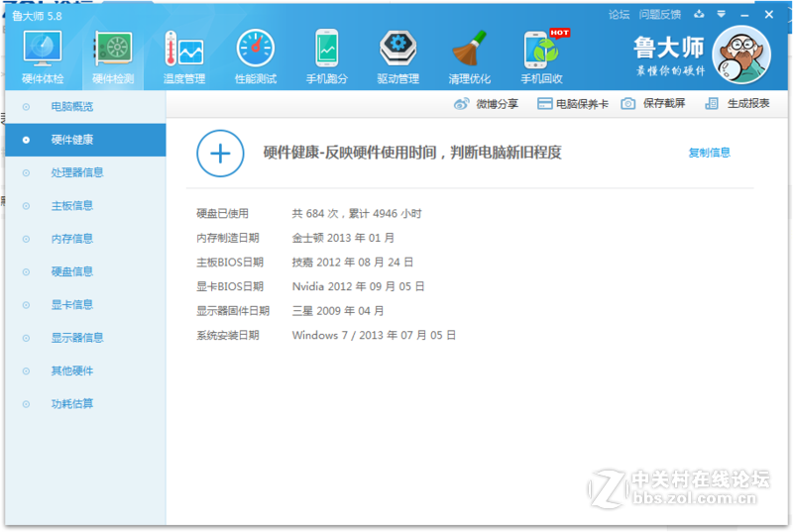Image resolution: width=793 pixels, height=532 pixels.
Task: Click the 鲁大师 mascot avatar
Action: [741, 54]
